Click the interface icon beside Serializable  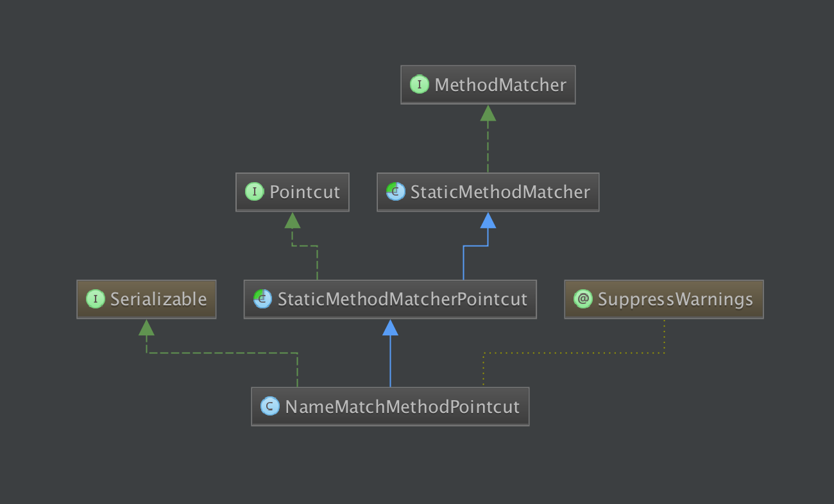pos(96,299)
